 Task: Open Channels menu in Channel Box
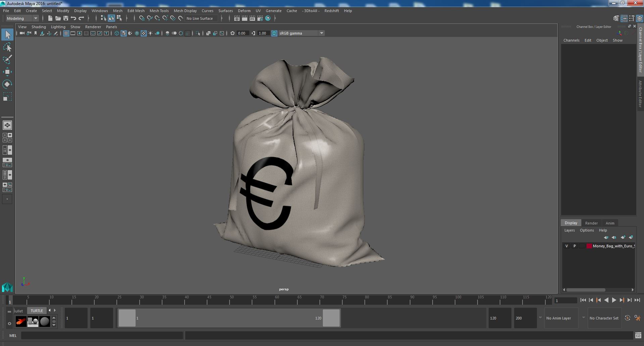[x=571, y=40]
